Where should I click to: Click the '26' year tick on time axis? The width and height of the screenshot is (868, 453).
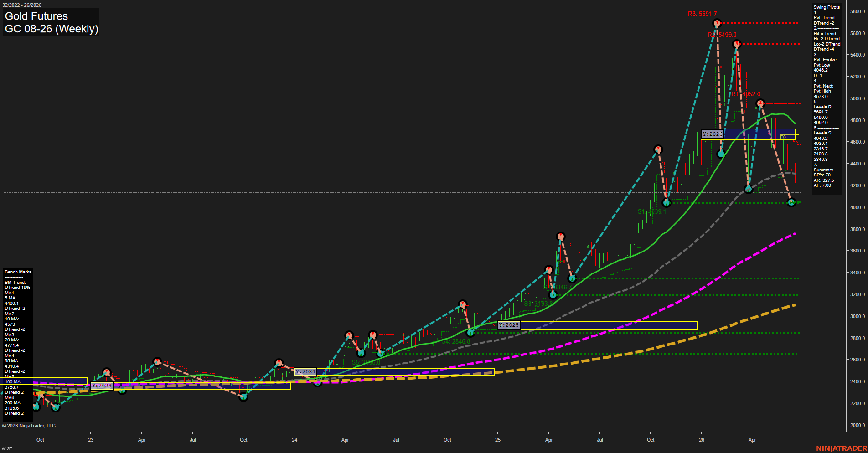tap(702, 440)
